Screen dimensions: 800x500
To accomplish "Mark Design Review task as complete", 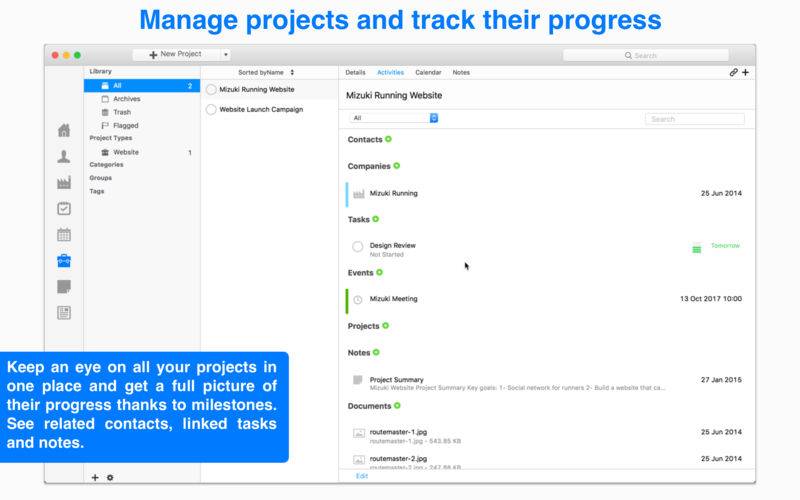I will tap(358, 247).
